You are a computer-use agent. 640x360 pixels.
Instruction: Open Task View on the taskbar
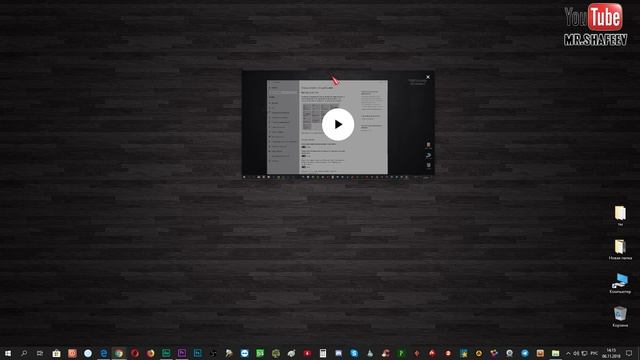click(x=40, y=353)
